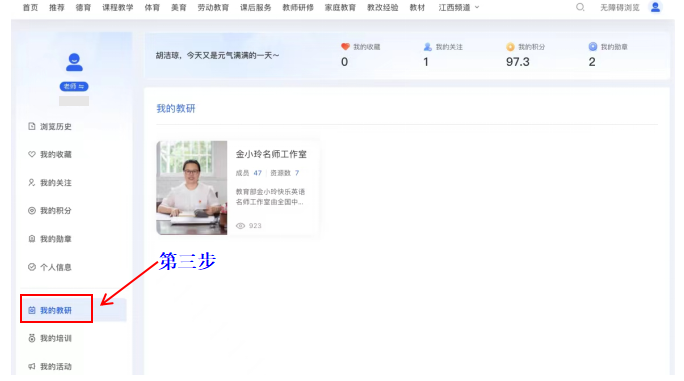The image size is (684, 381).
Task: Open 我的活动 label in sidebar
Action: 56,367
